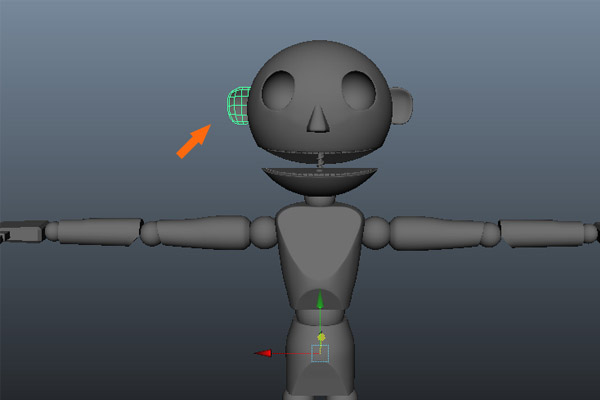Viewport: 600px width, 400px height.
Task: Select the cone-shaped nose on the head
Action: pyautogui.click(x=318, y=119)
